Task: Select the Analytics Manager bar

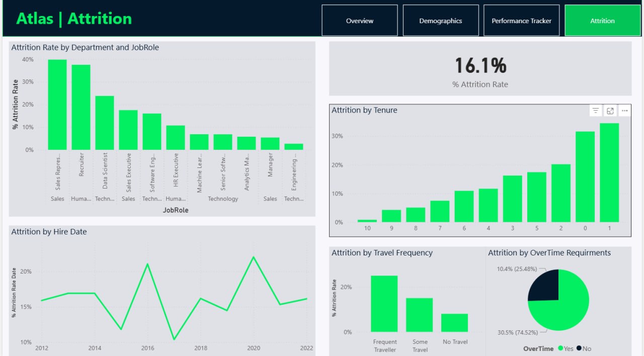Action: pos(247,143)
